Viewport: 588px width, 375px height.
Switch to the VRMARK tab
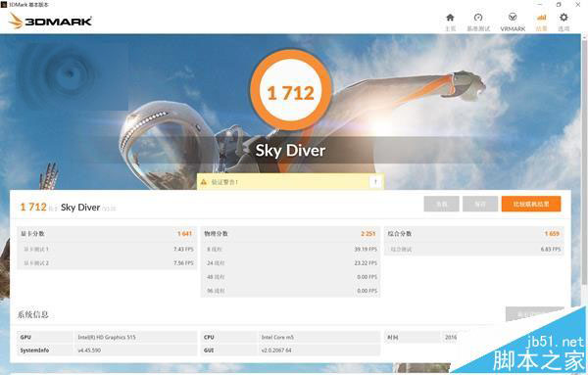(513, 23)
